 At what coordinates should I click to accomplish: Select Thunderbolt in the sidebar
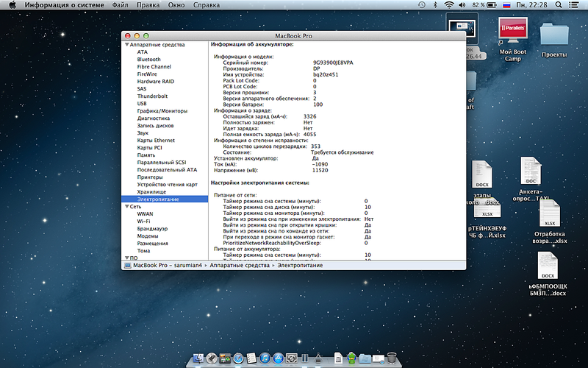point(151,96)
